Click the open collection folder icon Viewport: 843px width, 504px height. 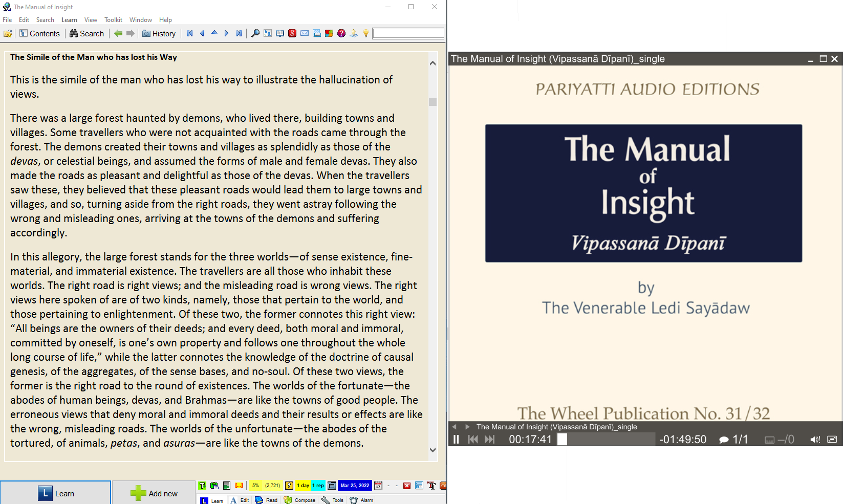[8, 33]
